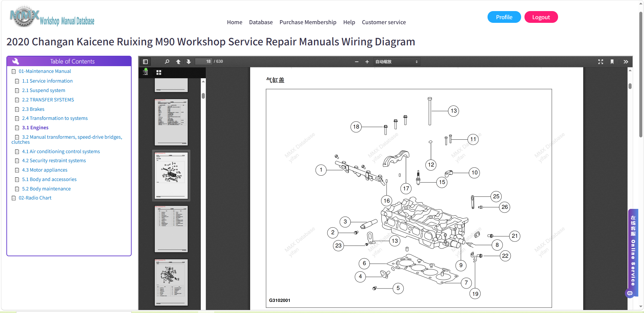Click document icon beside 2.2 TRANSFER SYSTEMS
644x313 pixels.
pyautogui.click(x=17, y=100)
